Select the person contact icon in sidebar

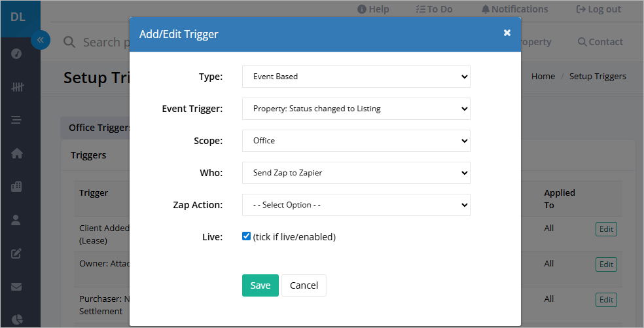pos(16,220)
